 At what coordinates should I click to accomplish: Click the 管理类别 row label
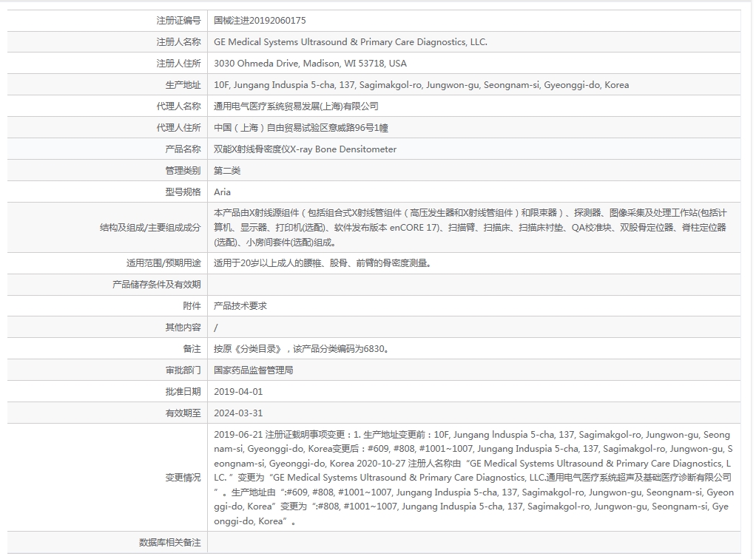[x=183, y=171]
